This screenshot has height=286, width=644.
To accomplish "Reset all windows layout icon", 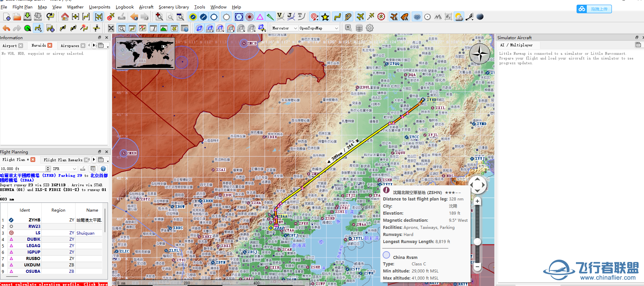I will [111, 28].
